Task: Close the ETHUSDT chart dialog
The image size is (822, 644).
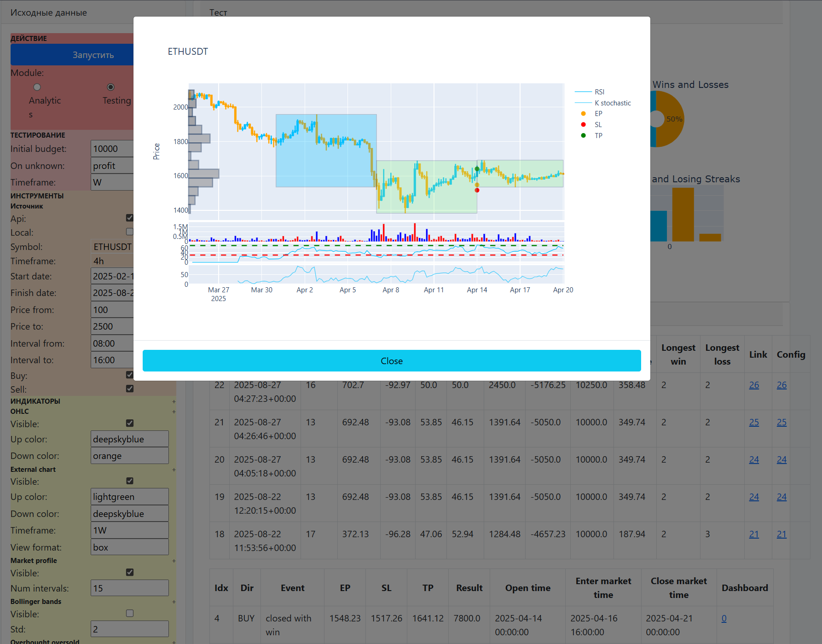Action: coord(391,361)
